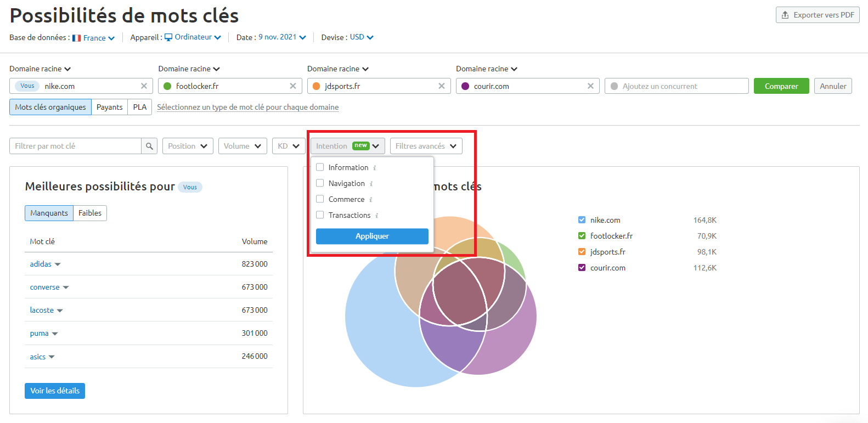Open the adidas keyword link
Image resolution: width=868 pixels, height=423 pixels.
coord(41,264)
